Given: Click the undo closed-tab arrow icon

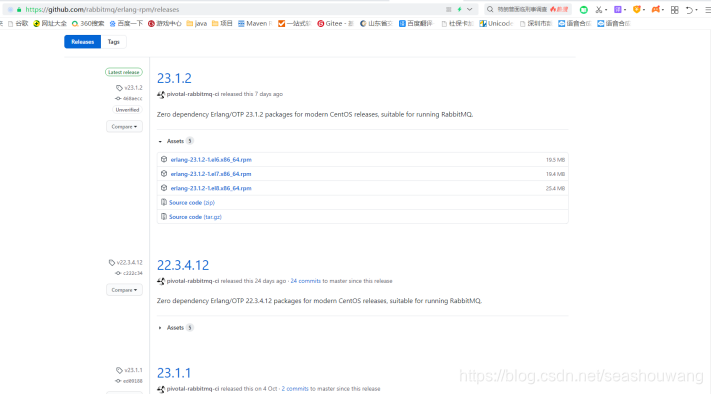Looking at the screenshot, I should pos(689,10).
